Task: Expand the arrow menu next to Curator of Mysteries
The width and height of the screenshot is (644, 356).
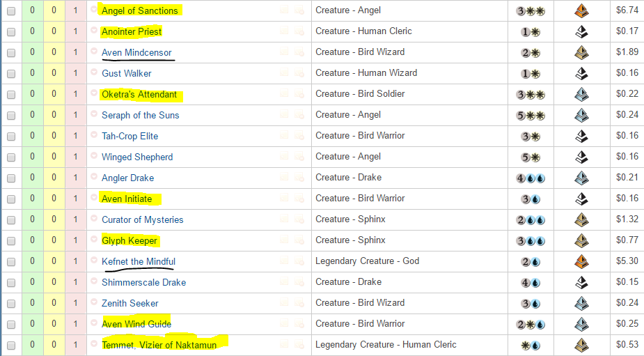Action: coord(94,218)
